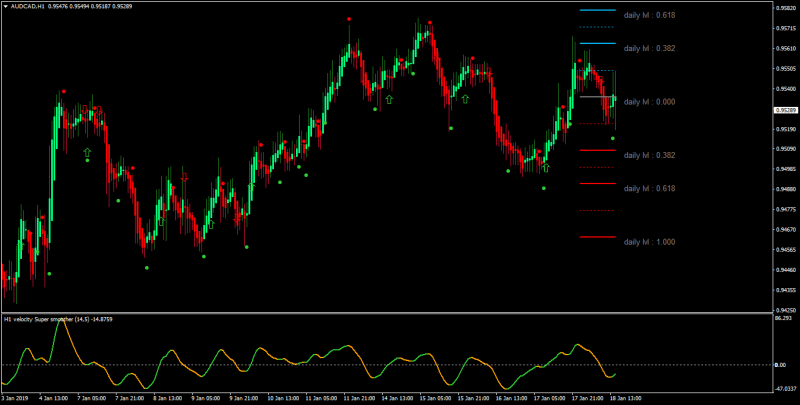Click the -47.0337 value on the indicator scale

[x=784, y=389]
